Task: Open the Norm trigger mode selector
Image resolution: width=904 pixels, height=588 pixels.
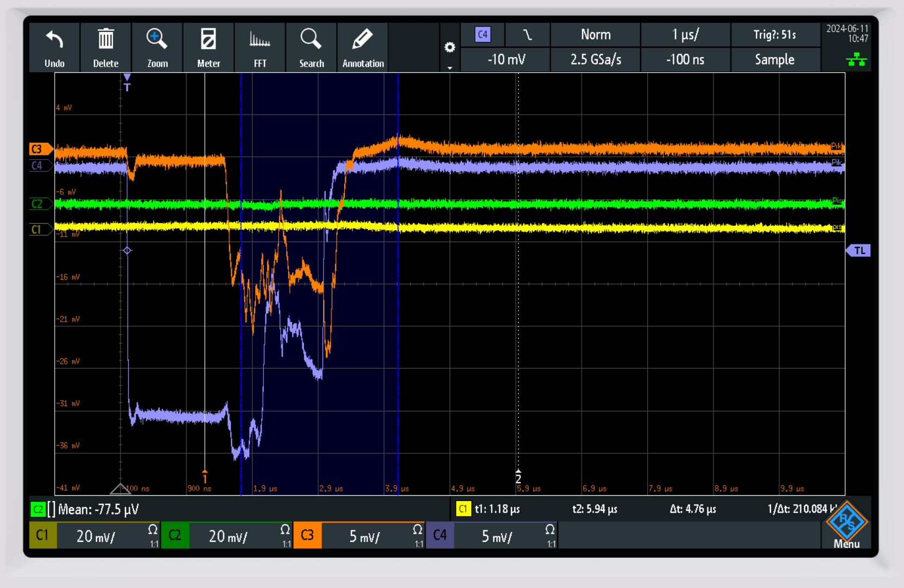Action: [595, 35]
